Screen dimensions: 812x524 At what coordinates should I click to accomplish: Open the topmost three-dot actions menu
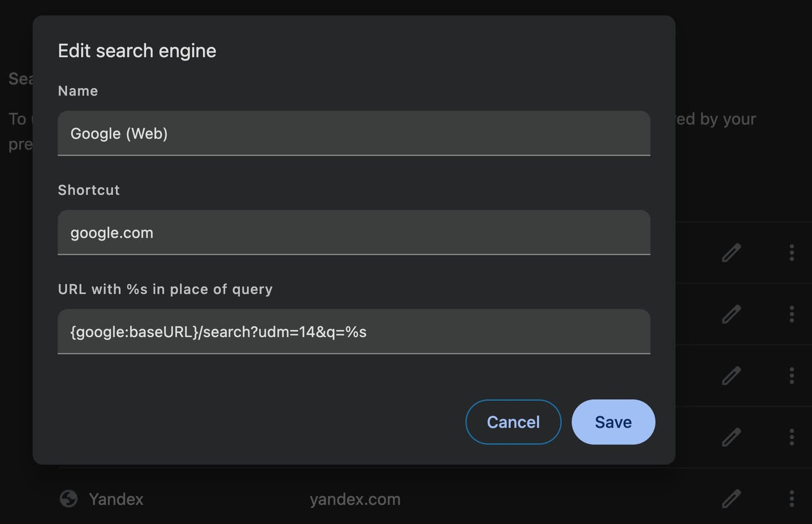pos(792,253)
